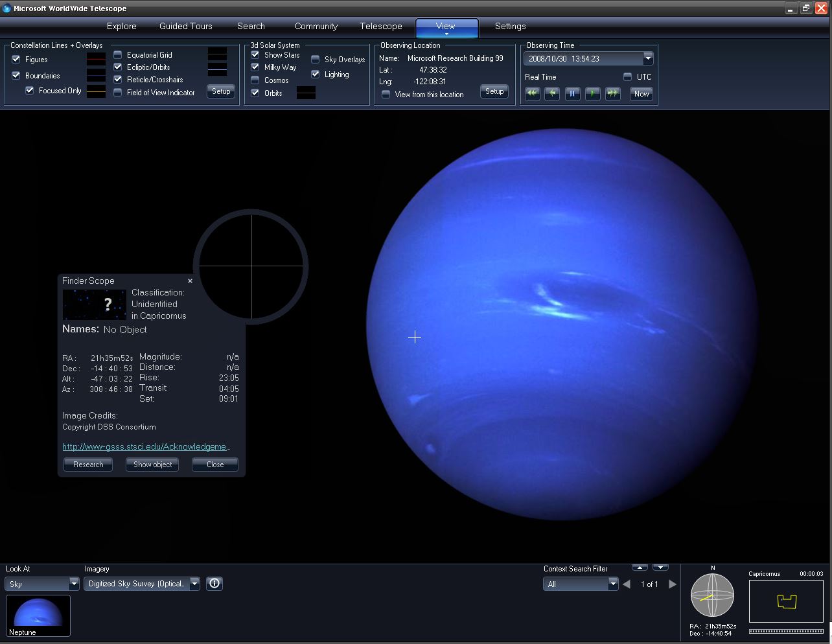Toggle the Boundaries checkbox
This screenshot has width=832, height=644.
tap(16, 75)
